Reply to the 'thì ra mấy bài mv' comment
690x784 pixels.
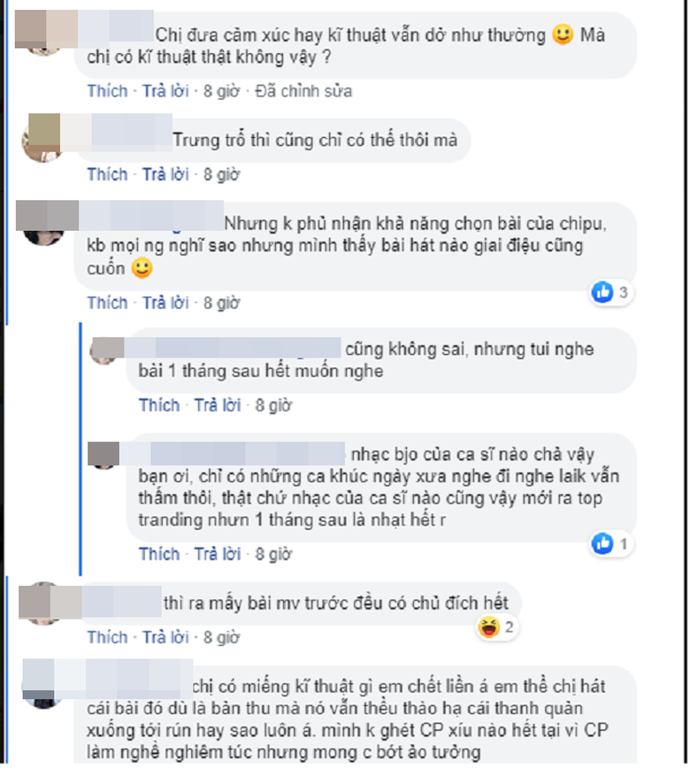tap(165, 637)
